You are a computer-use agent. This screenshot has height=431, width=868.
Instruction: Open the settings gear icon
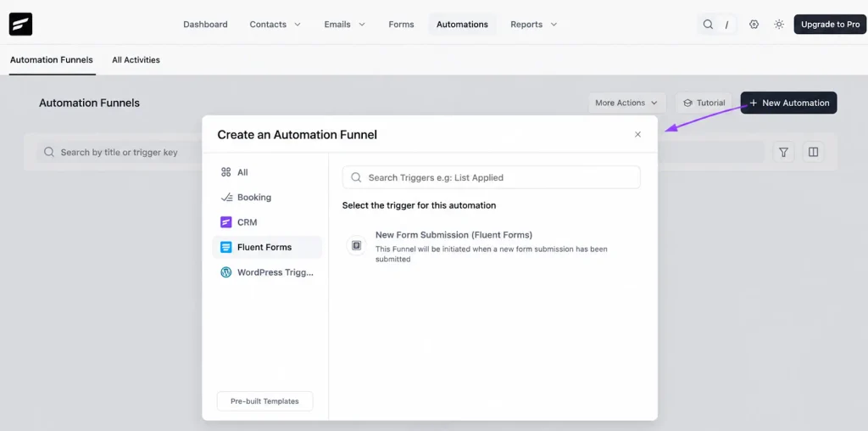(x=754, y=25)
